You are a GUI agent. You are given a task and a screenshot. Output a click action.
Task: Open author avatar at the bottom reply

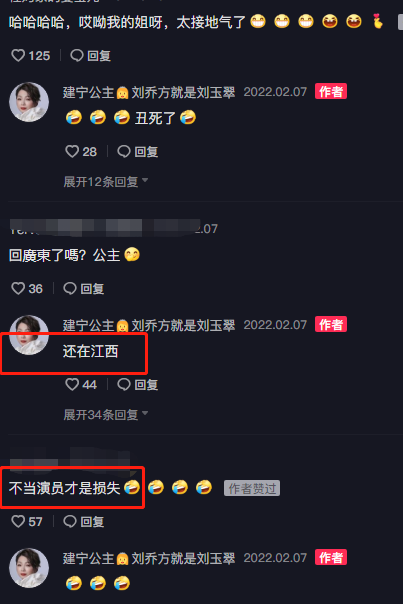click(x=29, y=568)
